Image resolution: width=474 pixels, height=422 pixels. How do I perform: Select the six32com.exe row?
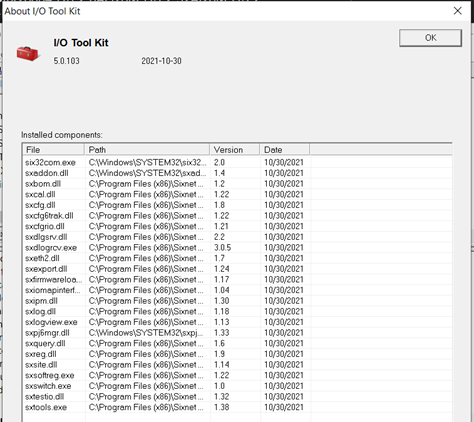[237, 162]
